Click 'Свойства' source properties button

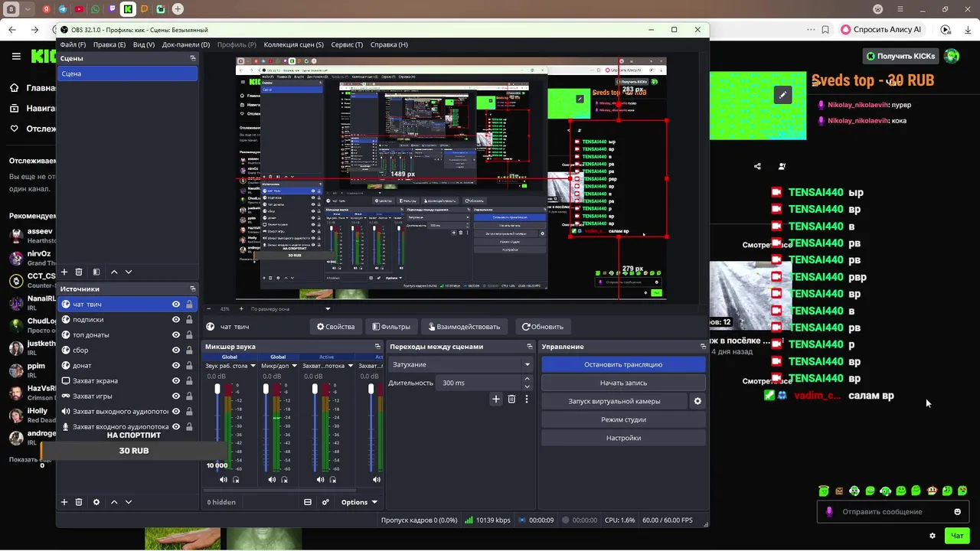335,327
